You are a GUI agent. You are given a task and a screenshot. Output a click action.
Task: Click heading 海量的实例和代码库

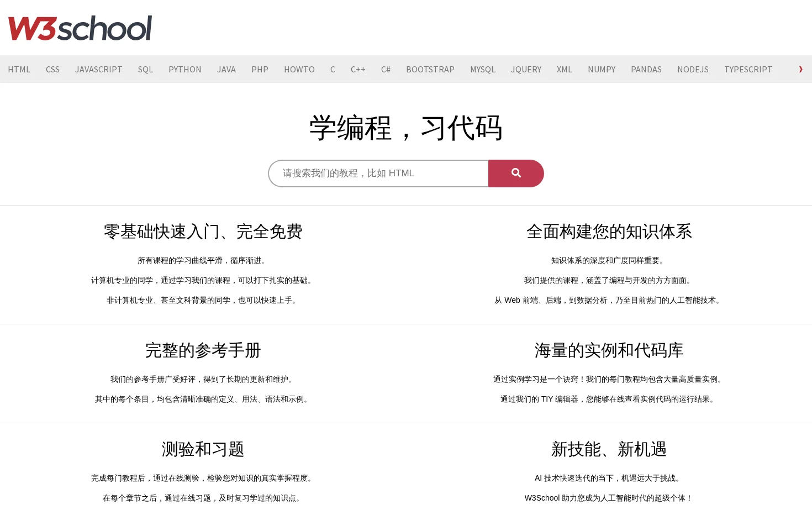coord(609,350)
